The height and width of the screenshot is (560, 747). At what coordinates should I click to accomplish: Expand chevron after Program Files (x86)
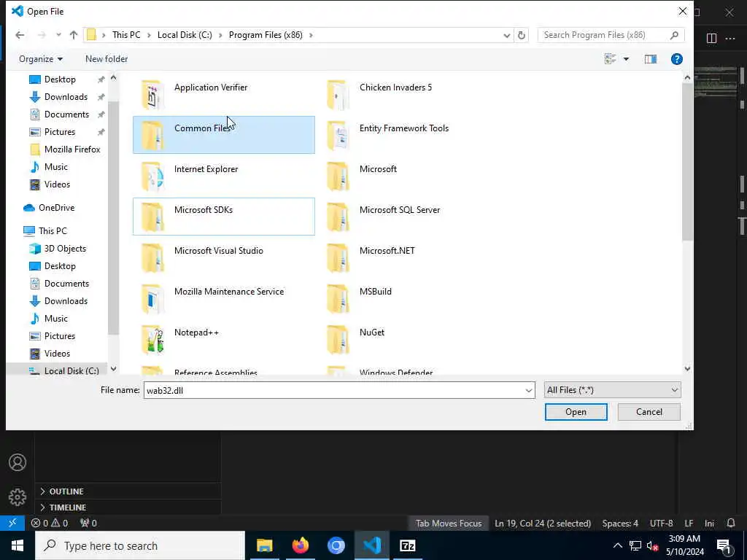tap(311, 35)
